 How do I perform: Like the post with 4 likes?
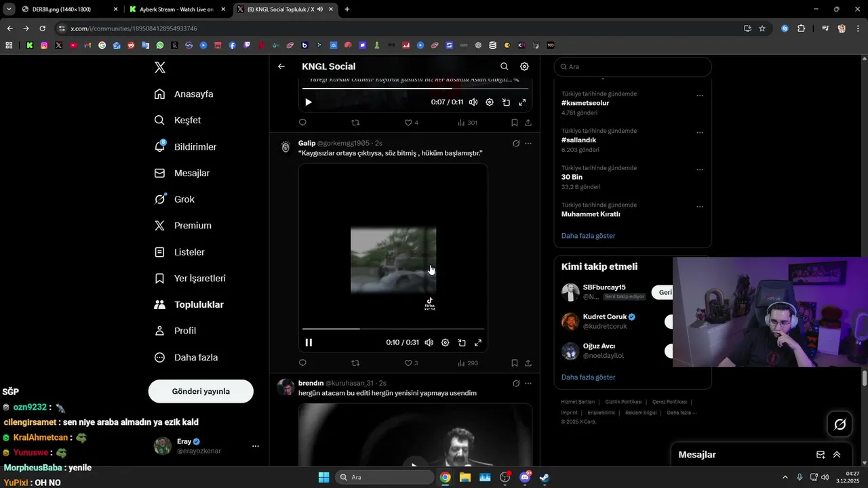click(411, 123)
